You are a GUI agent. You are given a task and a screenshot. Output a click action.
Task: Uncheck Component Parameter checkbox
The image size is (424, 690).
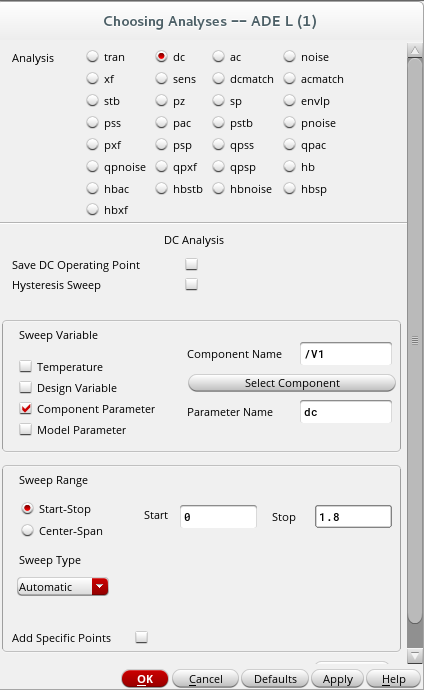tap(26, 408)
